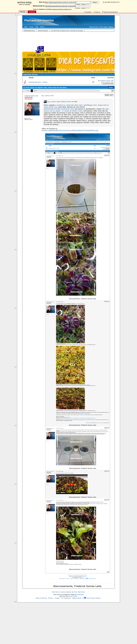
Task: Click the busca button
Action: [x=95, y=2]
